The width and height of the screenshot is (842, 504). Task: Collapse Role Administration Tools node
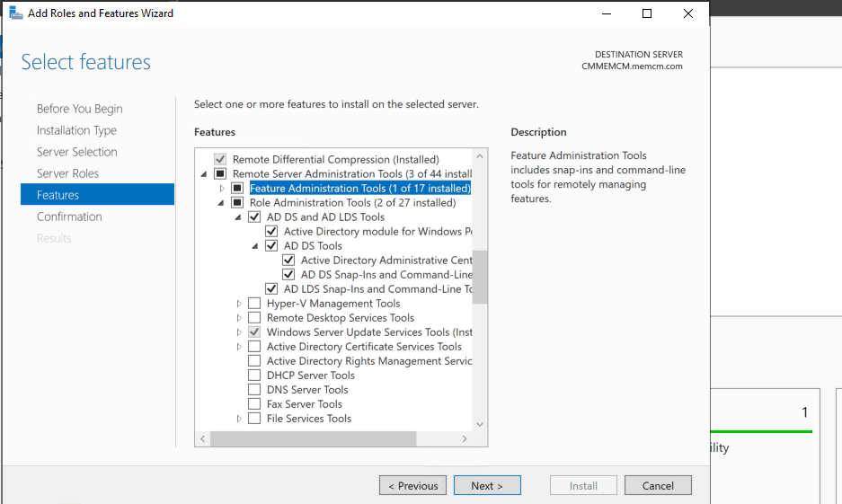click(221, 203)
